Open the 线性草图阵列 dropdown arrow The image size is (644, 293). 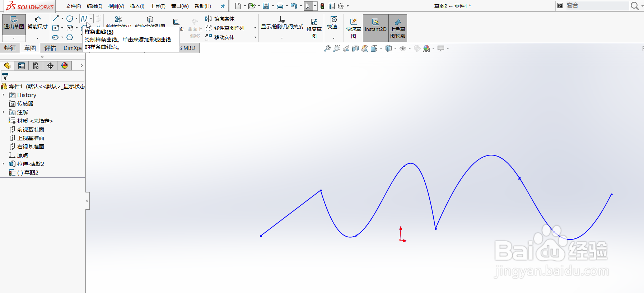255,28
